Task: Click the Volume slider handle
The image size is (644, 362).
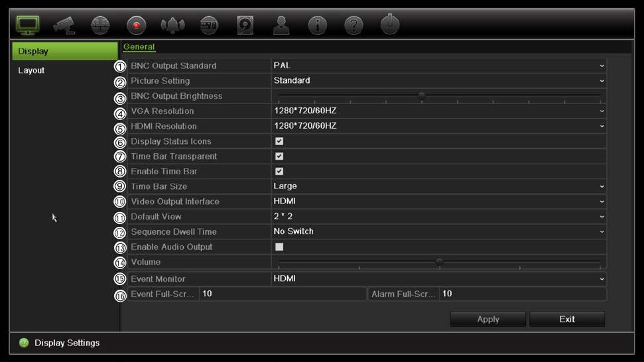Action: pos(439,261)
